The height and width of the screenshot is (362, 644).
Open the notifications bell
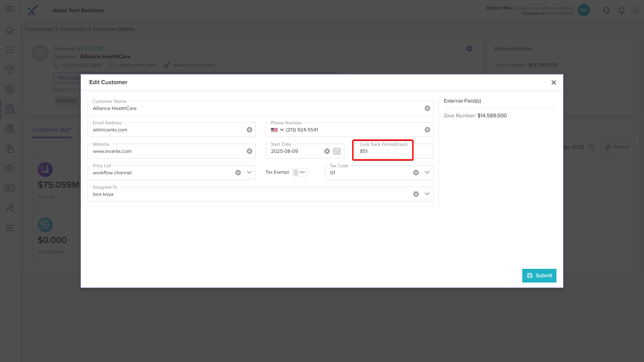[x=622, y=10]
